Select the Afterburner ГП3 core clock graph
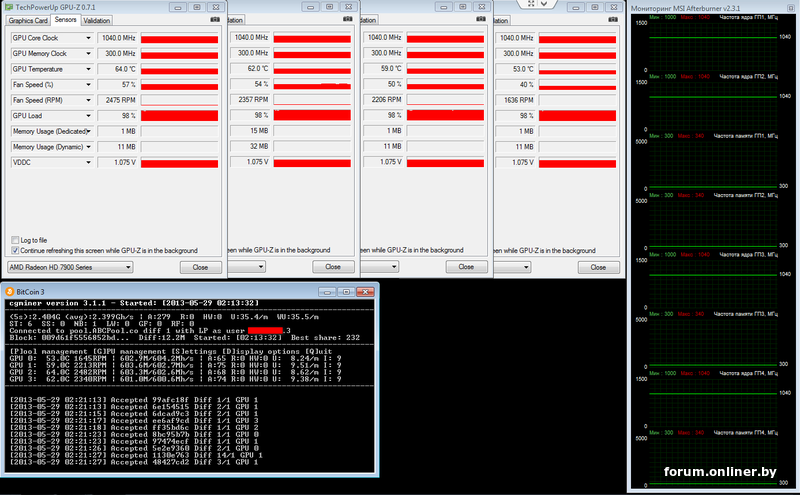The height and width of the screenshot is (495, 800). tap(712, 283)
